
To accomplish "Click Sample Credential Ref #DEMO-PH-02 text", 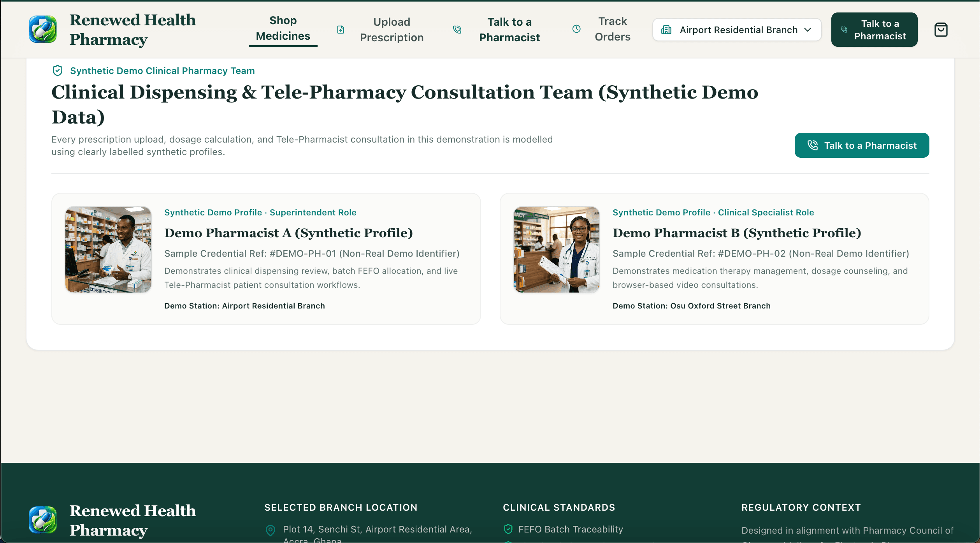I will [761, 254].
